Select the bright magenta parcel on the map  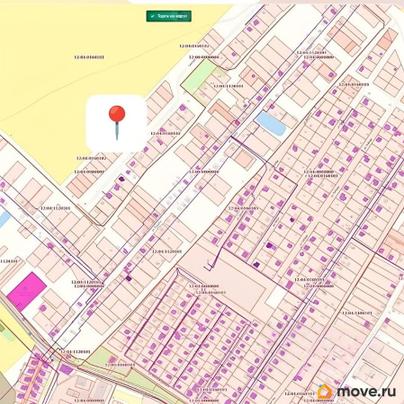[x=27, y=291]
